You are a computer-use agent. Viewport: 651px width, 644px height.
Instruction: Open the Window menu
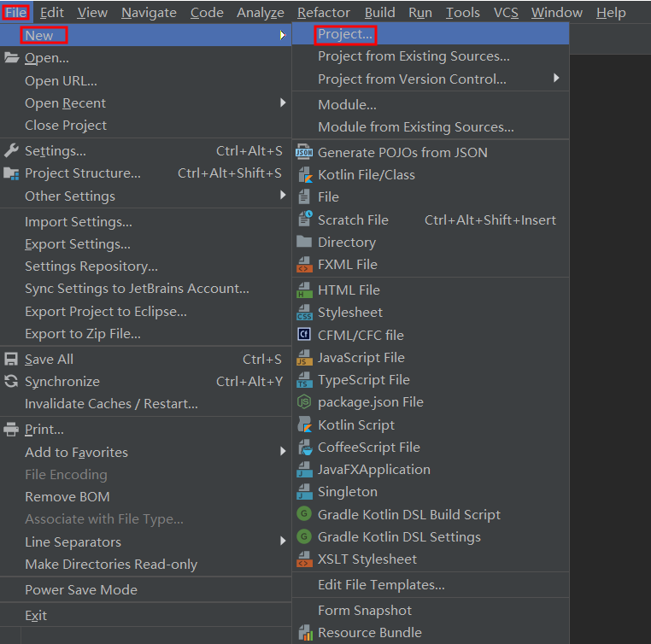coord(557,13)
